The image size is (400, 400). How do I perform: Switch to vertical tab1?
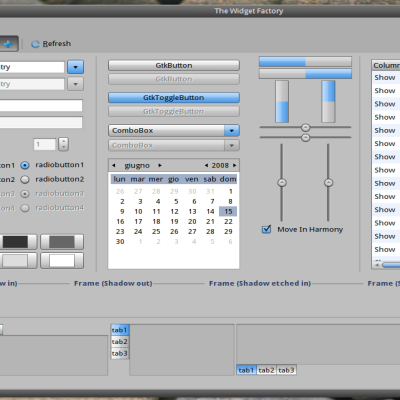tap(120, 330)
